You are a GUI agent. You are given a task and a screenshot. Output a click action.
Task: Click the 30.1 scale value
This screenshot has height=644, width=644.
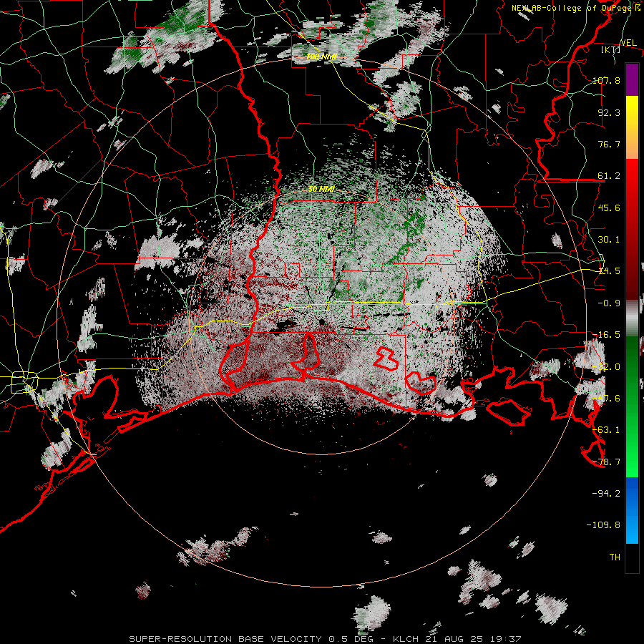(609, 239)
